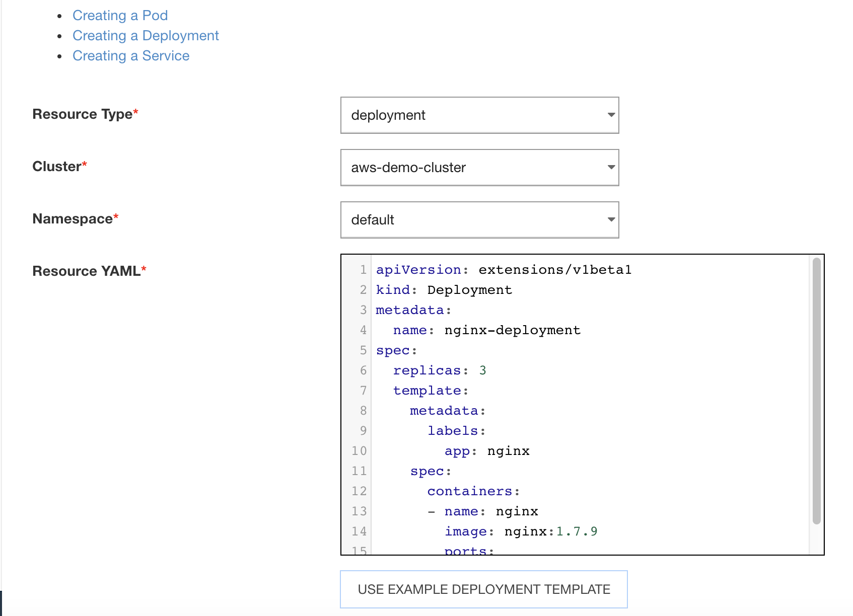Open the Cluster dropdown showing aws-demo-cluster

479,168
